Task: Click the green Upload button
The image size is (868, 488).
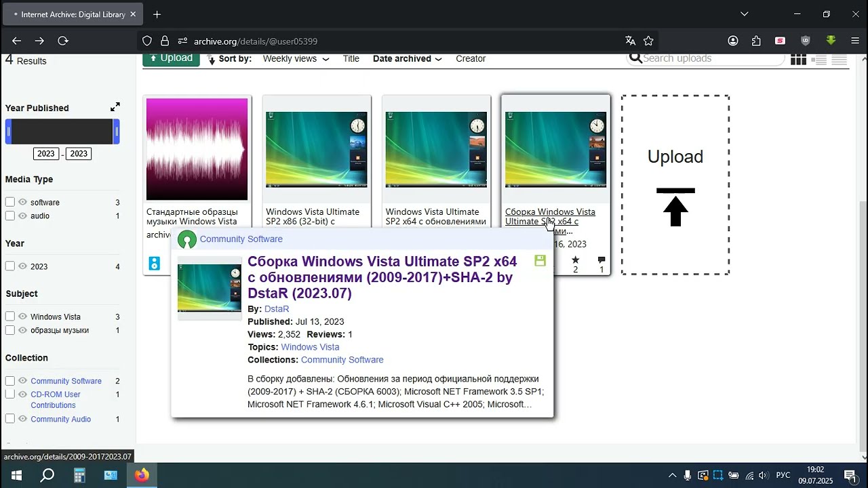Action: coord(171,59)
